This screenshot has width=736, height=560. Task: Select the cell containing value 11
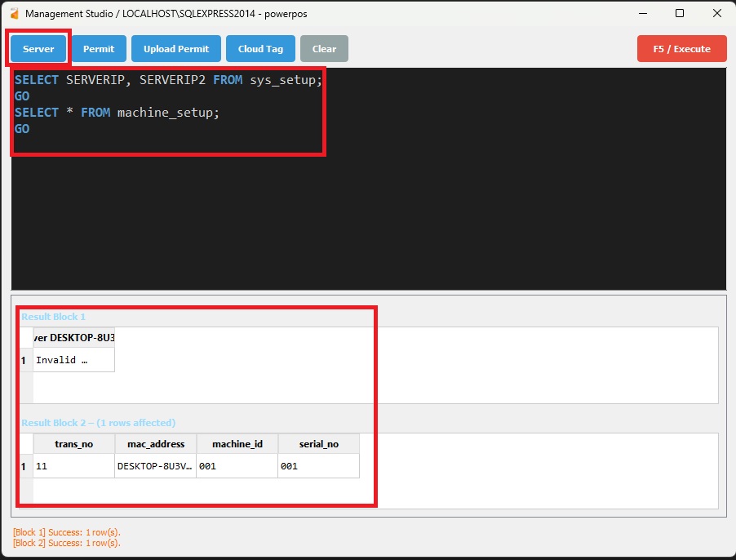[x=73, y=466]
